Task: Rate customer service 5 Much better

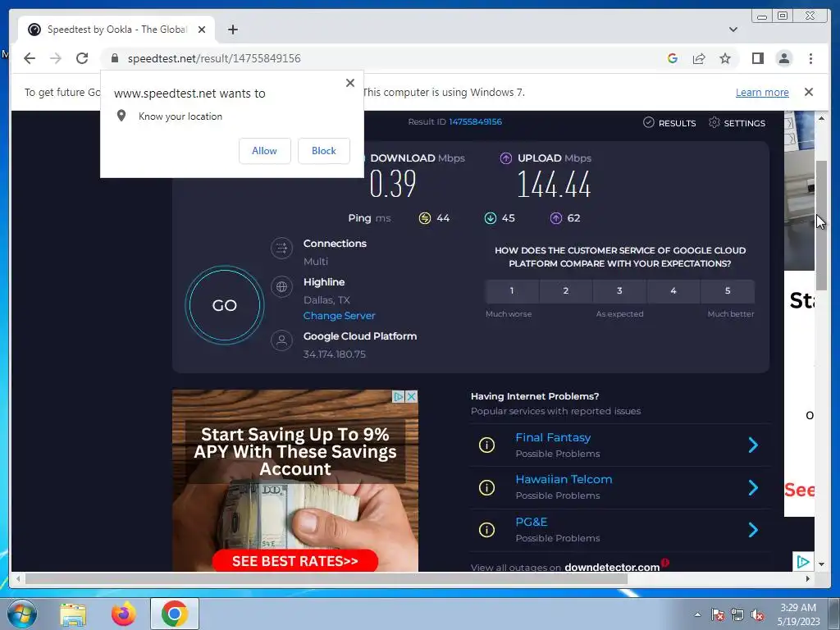Action: coord(728,291)
